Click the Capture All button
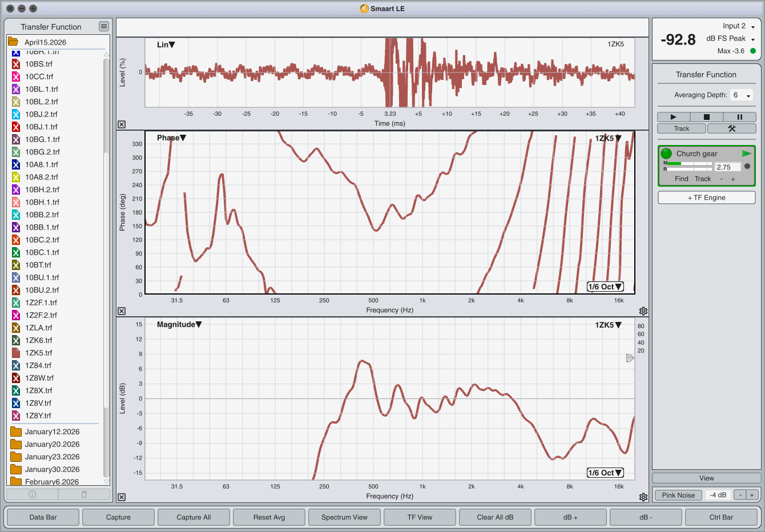This screenshot has width=765, height=532. pyautogui.click(x=194, y=517)
